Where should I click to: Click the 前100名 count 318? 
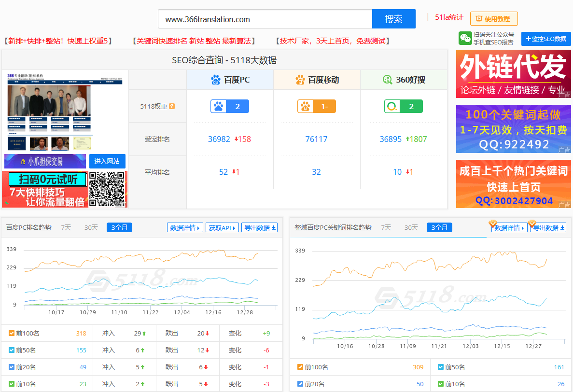coord(81,333)
